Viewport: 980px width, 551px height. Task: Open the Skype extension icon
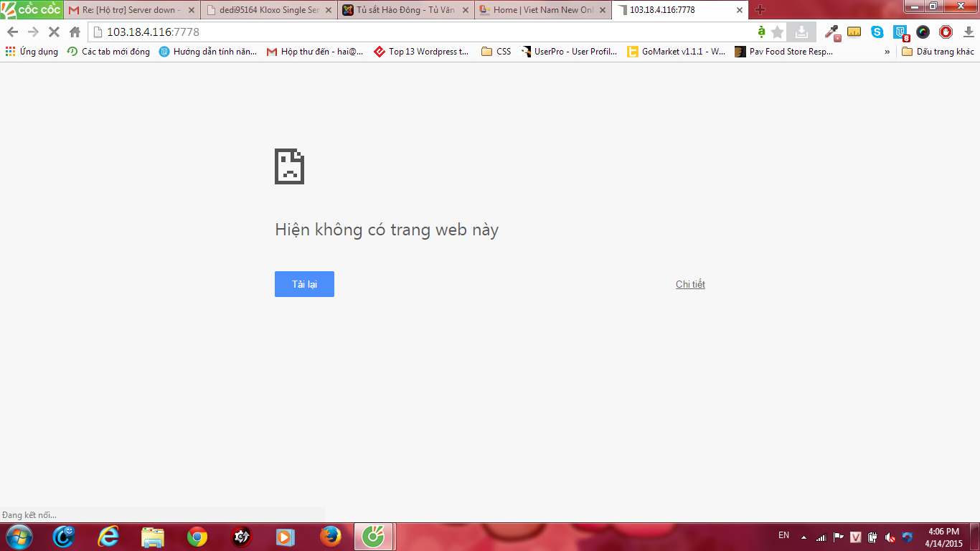[877, 32]
